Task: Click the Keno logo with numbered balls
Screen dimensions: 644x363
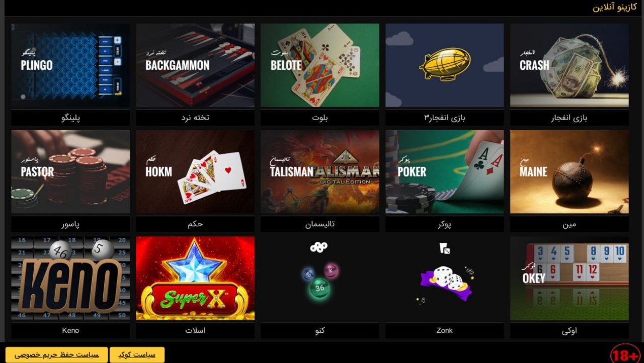Action: (70, 279)
